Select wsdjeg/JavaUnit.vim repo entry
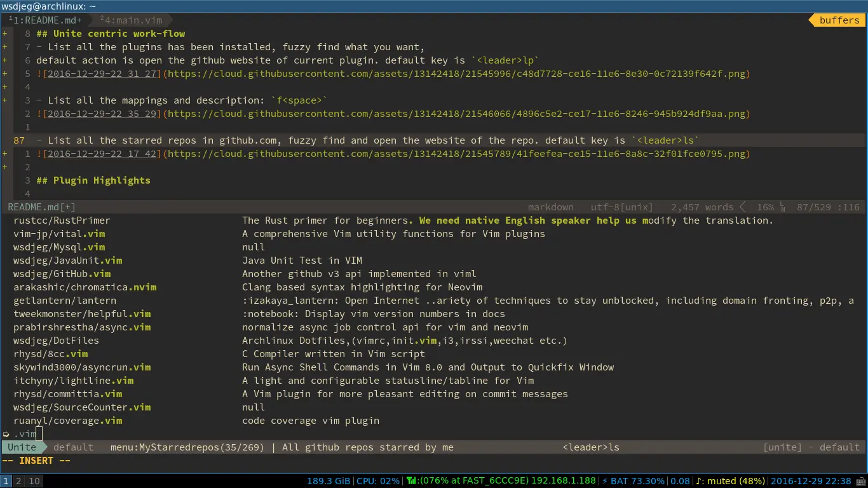Screen dimensions: 868x488 (x=67, y=261)
